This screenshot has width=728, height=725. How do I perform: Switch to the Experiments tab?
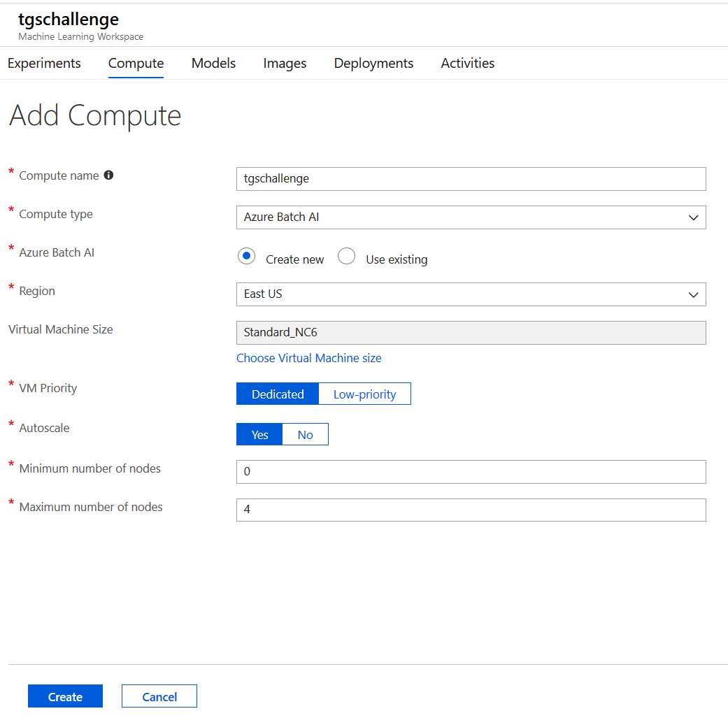44,63
